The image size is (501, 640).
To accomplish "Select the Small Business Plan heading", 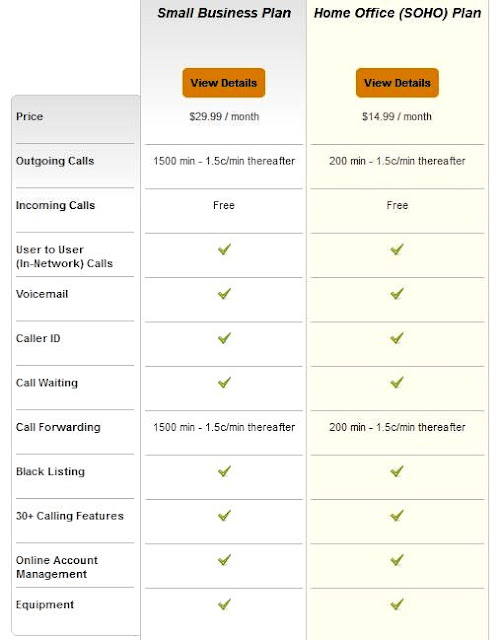I will (224, 13).
